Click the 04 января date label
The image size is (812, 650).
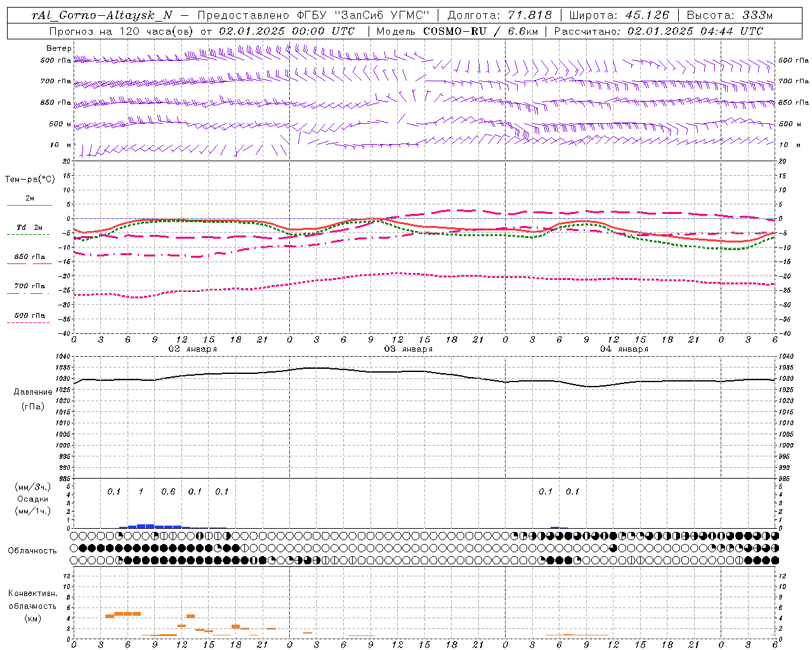click(624, 349)
